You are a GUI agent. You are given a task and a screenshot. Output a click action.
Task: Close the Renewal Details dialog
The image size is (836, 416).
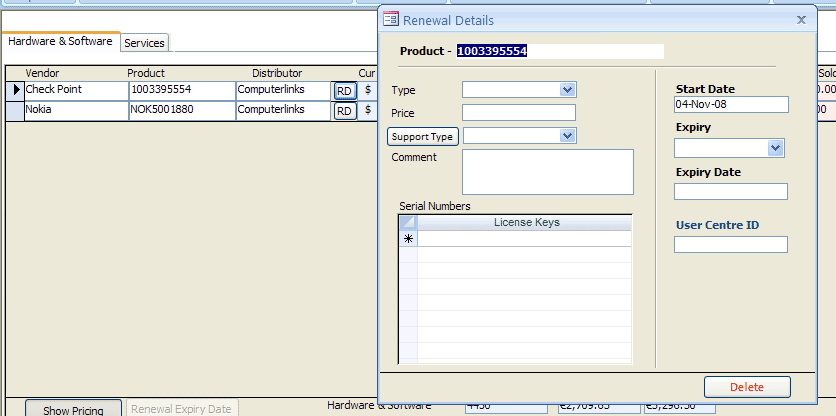[801, 20]
